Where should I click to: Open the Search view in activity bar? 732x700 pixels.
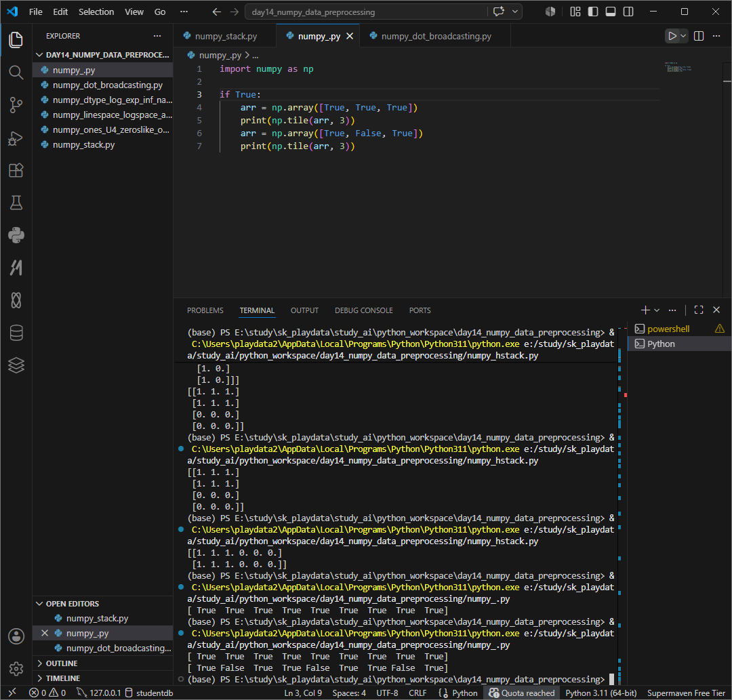(16, 73)
